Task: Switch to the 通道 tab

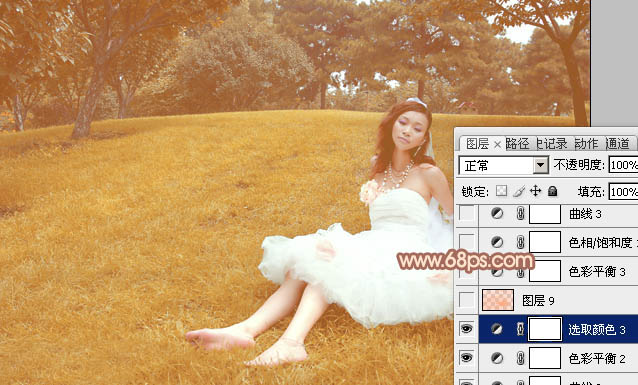Action: tap(617, 144)
